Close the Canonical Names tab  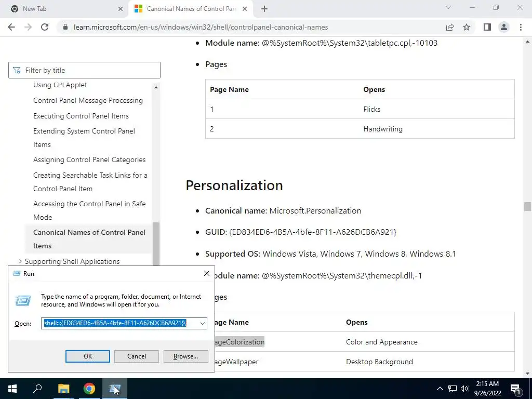[245, 9]
